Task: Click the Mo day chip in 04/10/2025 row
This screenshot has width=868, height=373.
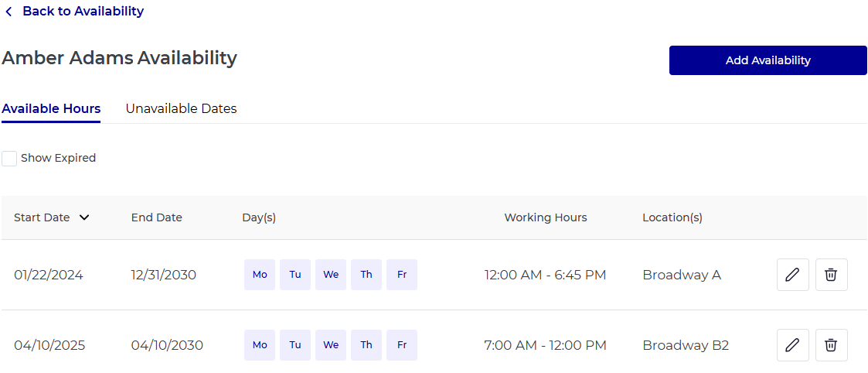Action: (260, 345)
